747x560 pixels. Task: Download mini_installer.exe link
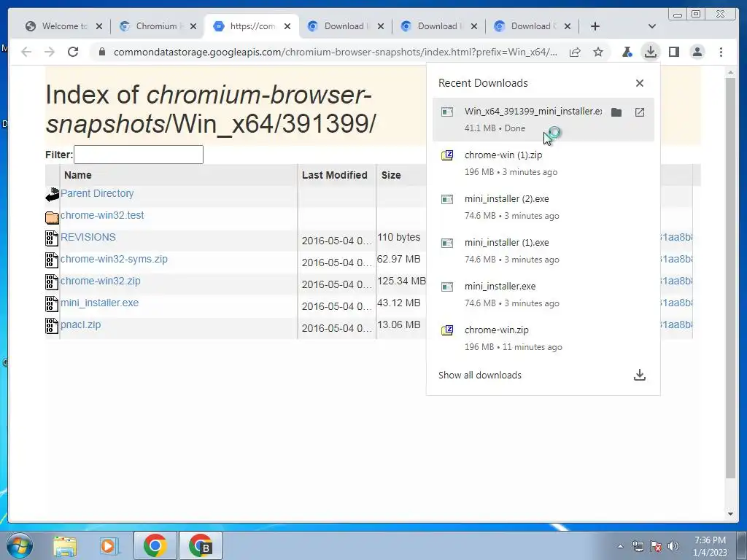99,303
